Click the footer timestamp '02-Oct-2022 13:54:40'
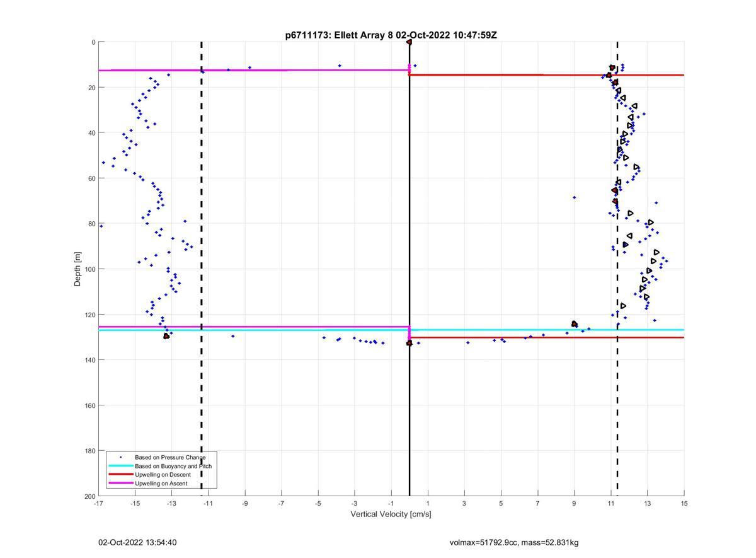 coord(137,542)
